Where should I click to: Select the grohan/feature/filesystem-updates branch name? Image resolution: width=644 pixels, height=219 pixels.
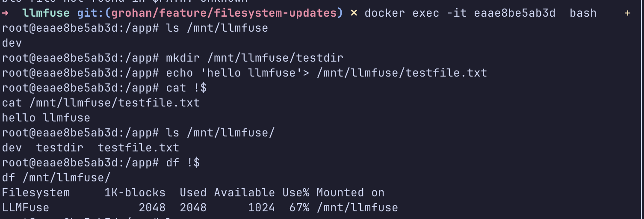click(224, 13)
